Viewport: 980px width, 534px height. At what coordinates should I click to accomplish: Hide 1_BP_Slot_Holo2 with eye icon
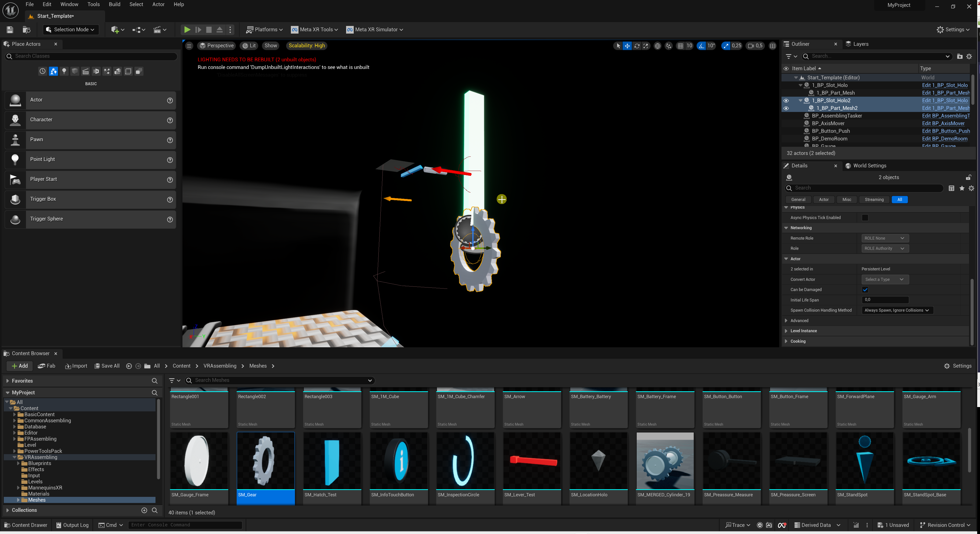tap(786, 100)
